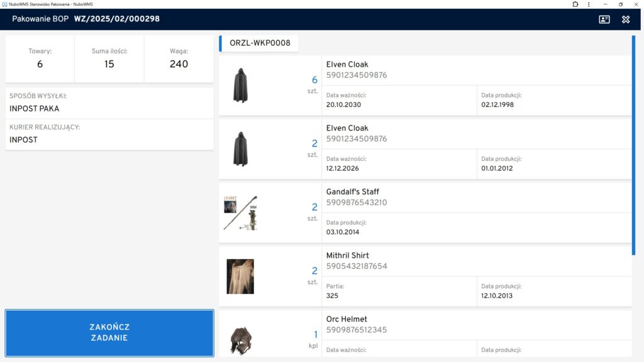Click the Towary count tile
Image resolution: width=644 pixels, height=362 pixels.
tap(40, 59)
